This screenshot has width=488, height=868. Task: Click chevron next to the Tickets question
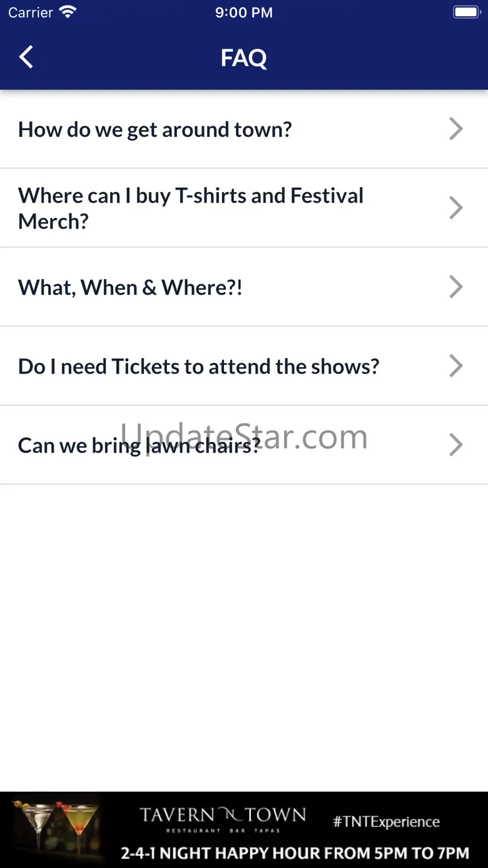coord(456,365)
